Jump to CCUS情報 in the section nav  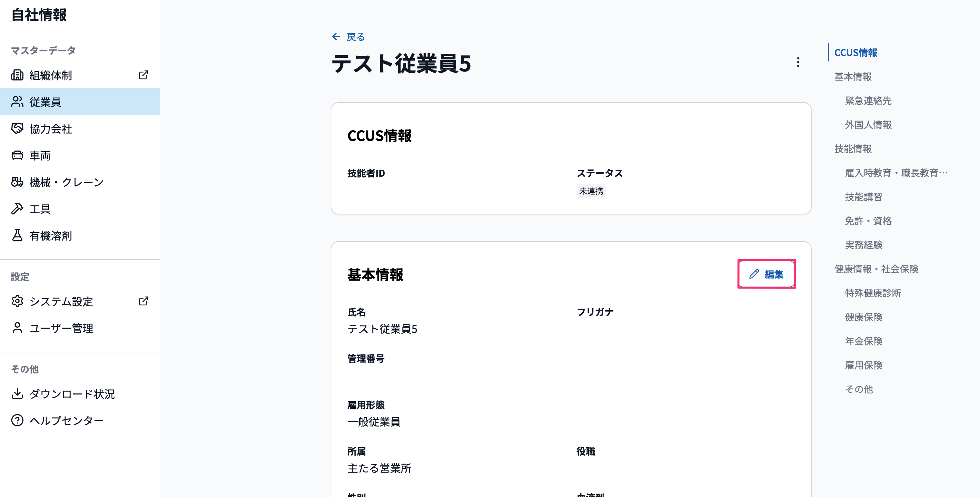(856, 52)
